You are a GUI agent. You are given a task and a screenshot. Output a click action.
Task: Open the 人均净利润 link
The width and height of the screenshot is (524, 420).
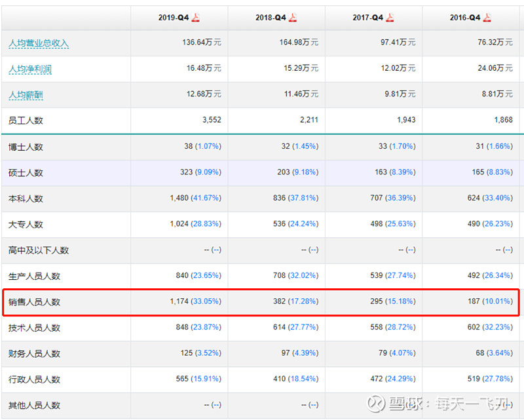coord(30,69)
